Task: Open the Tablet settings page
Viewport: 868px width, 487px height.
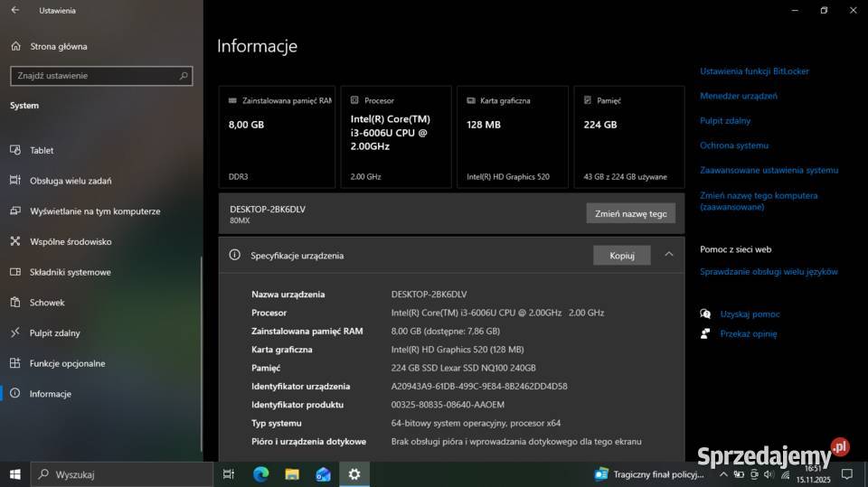Action: pyautogui.click(x=42, y=150)
